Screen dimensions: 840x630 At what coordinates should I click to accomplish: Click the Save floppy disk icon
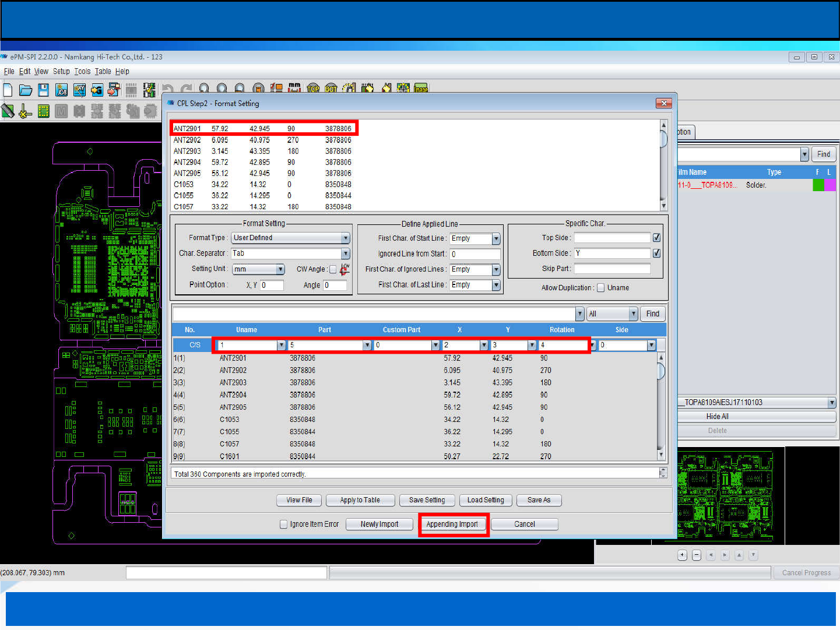(x=43, y=90)
